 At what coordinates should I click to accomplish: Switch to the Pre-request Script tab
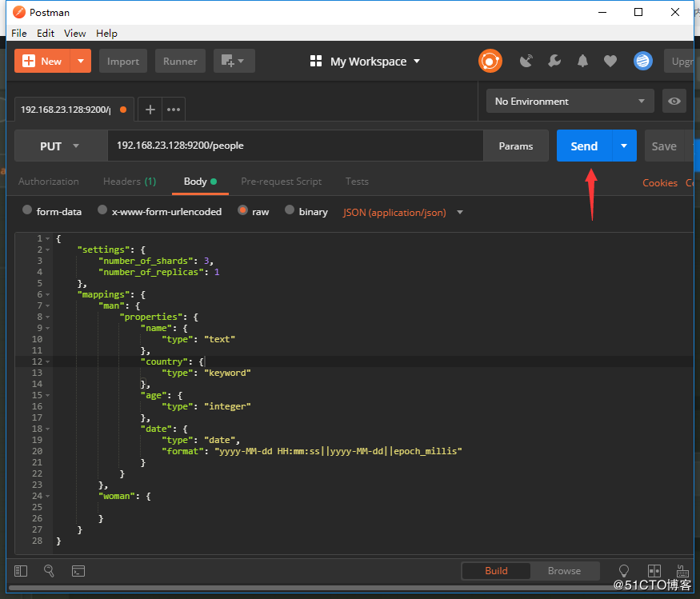(282, 182)
